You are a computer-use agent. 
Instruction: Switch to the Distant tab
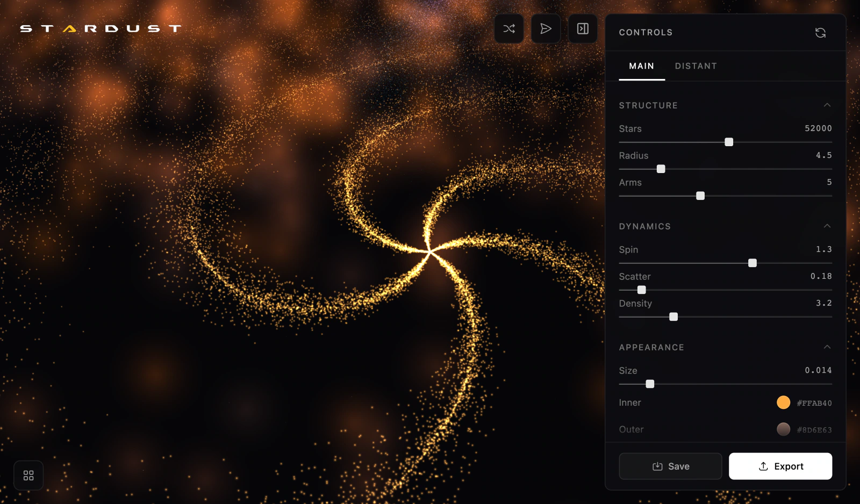click(696, 66)
